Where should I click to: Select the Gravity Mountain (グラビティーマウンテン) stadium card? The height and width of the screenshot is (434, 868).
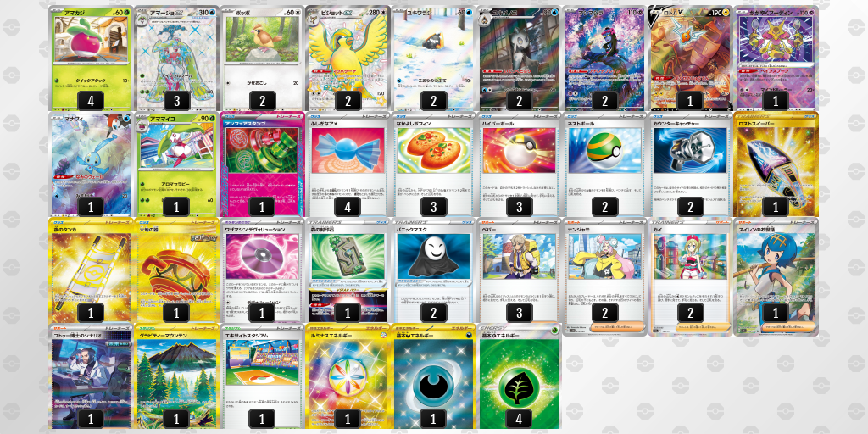(x=176, y=376)
